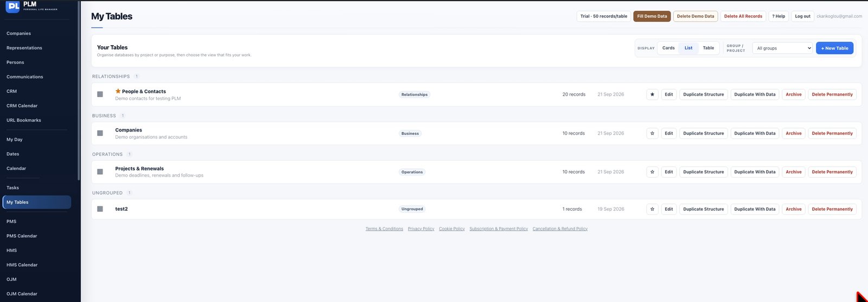Open OJM Calendar in sidebar

[x=22, y=294]
